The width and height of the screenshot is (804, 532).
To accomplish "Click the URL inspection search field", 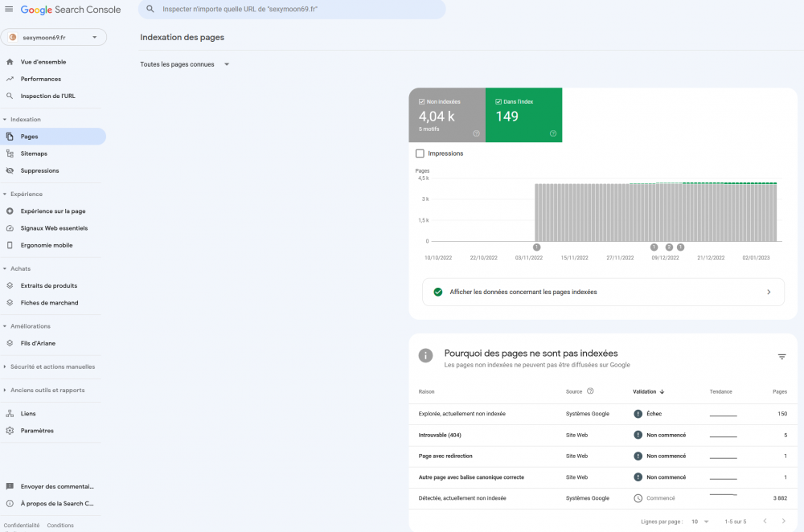I will coord(297,10).
